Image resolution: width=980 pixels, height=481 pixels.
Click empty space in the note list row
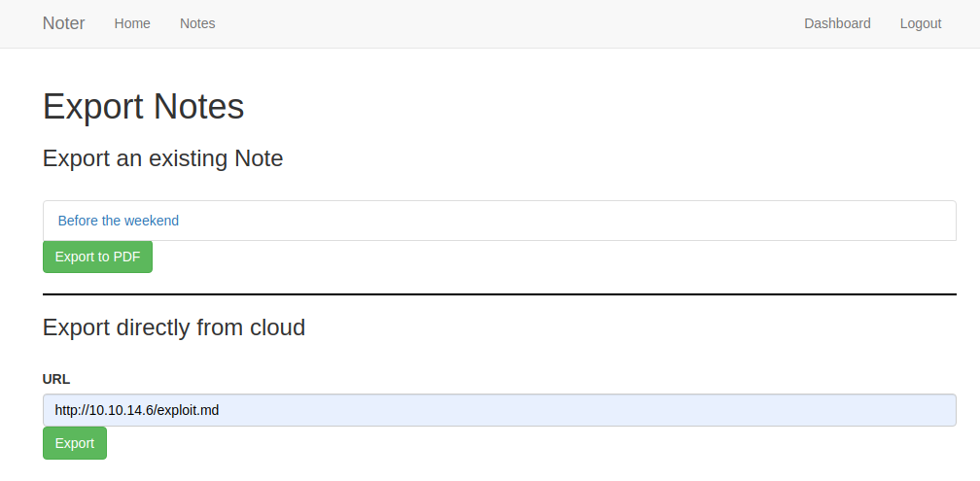click(x=563, y=221)
